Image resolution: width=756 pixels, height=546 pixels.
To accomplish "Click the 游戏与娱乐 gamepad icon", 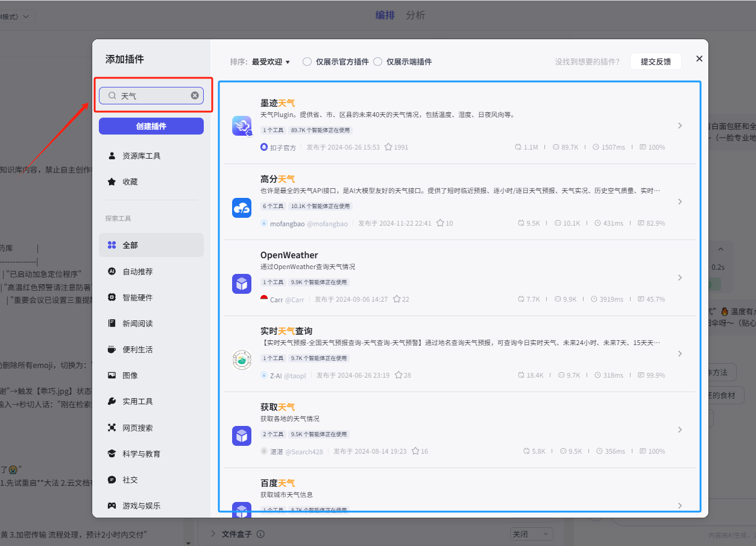I will 112,506.
